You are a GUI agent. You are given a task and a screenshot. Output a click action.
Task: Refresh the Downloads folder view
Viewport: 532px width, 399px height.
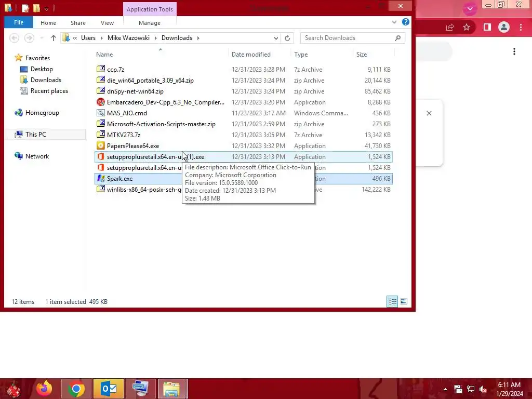click(287, 38)
